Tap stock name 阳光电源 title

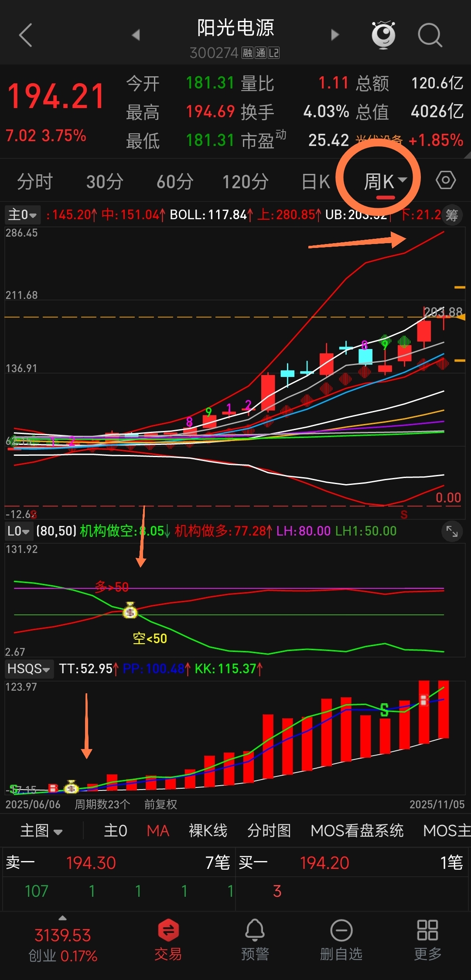tap(235, 28)
